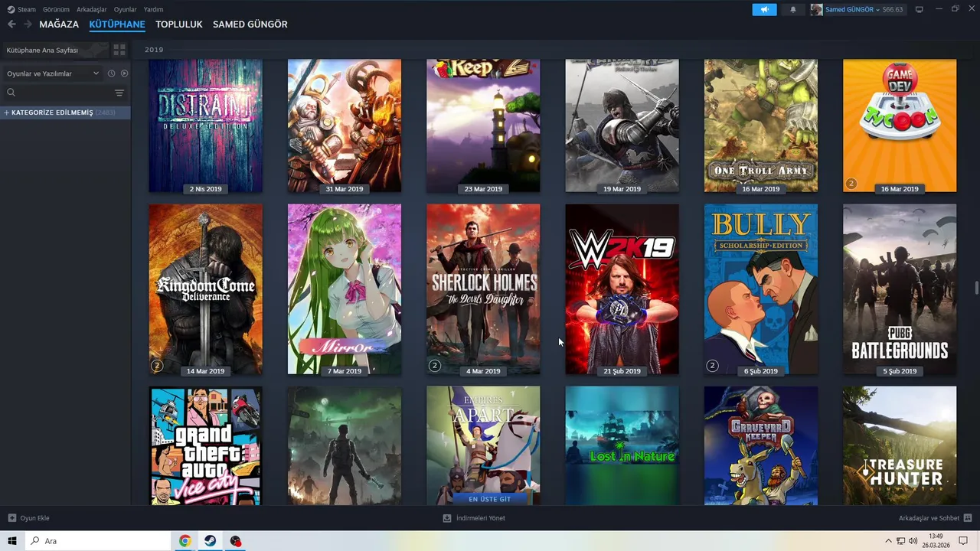Screen dimensions: 980x551
Task: Switch to the KÜTÜPHANE tab
Action: coord(117,24)
